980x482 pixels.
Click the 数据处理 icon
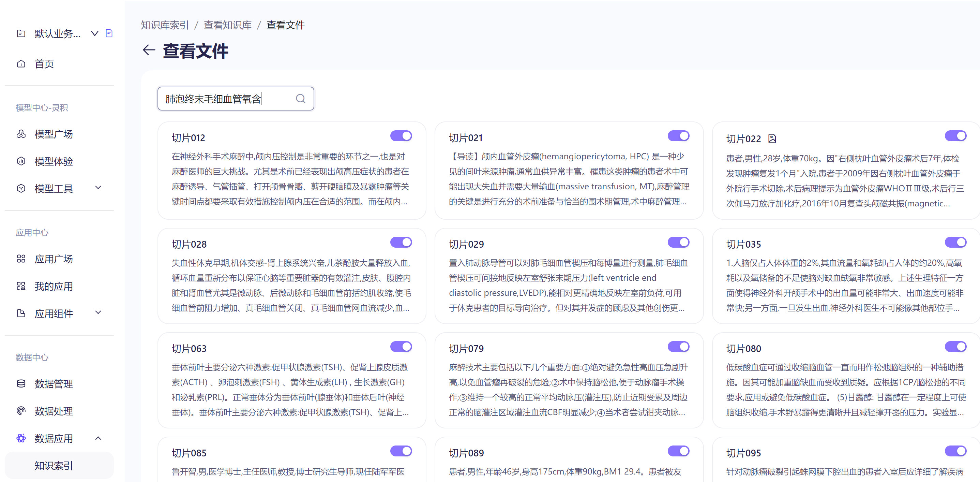[x=21, y=411]
